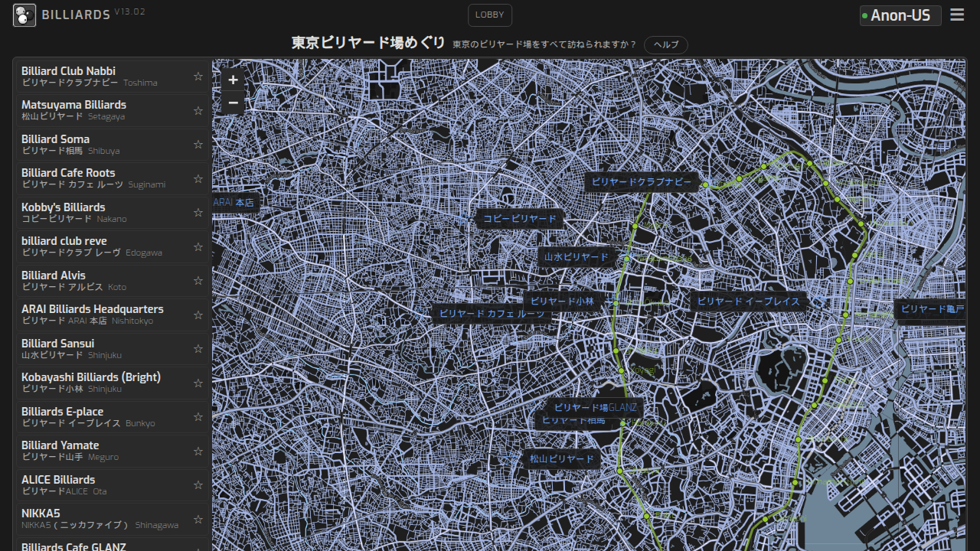Choose Matsuyama Billiards from the list
This screenshot has height=551, width=980.
click(x=113, y=110)
